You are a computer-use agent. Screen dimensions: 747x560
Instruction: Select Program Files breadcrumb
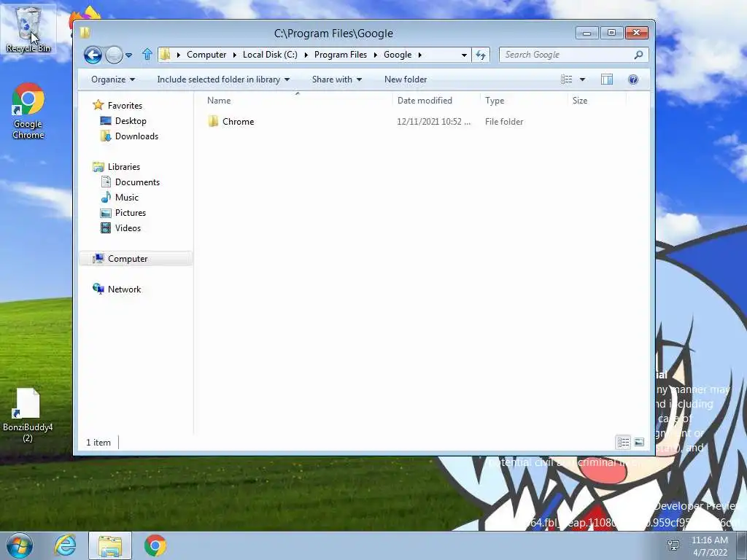point(341,55)
